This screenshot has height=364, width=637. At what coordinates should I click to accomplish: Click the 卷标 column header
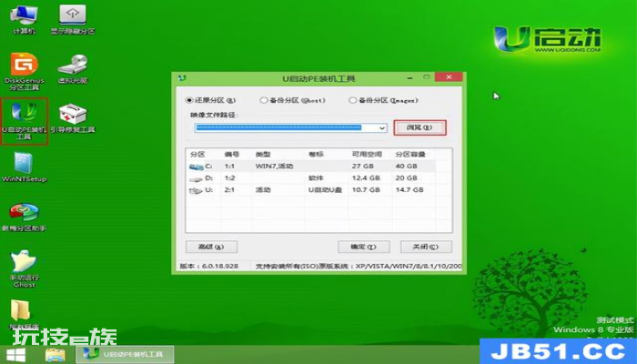[x=316, y=155]
